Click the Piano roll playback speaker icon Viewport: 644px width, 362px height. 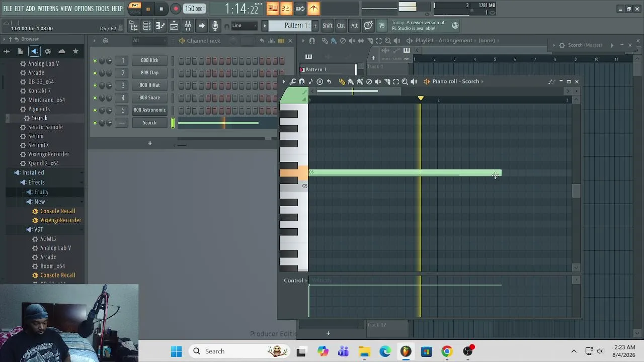point(414,81)
